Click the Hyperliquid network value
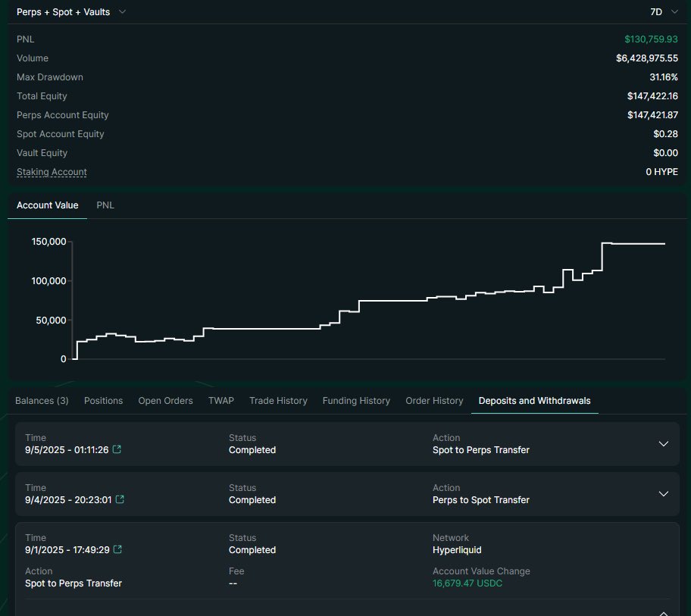This screenshot has height=616, width=691. tap(457, 550)
